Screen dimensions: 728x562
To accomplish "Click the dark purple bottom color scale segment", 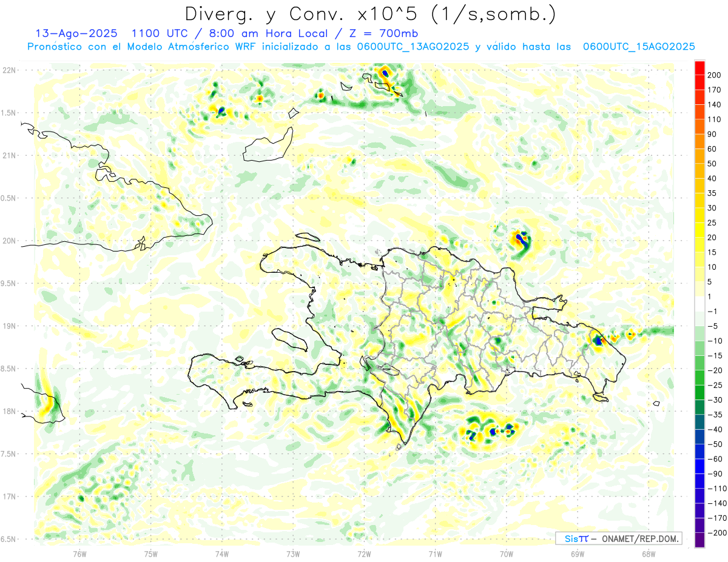I will (x=699, y=540).
